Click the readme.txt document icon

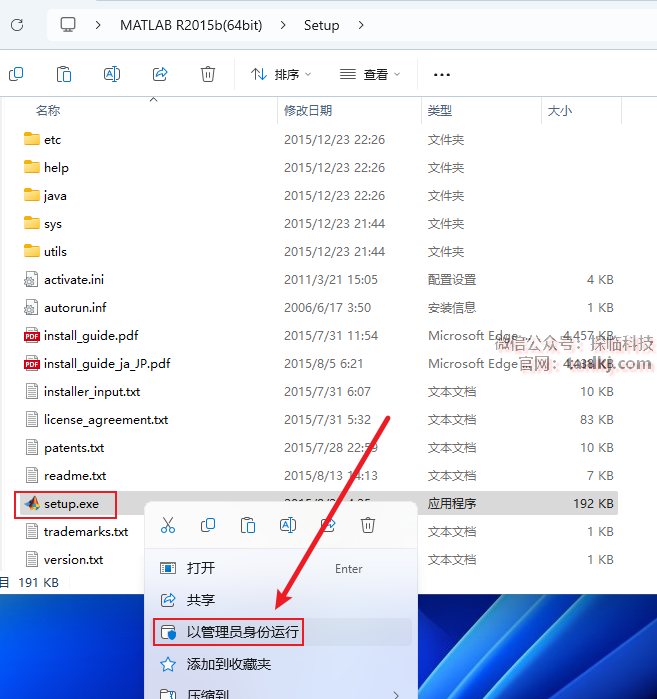coord(32,475)
